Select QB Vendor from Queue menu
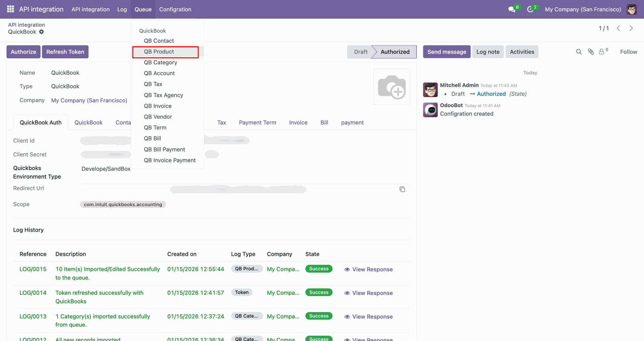Viewport: 644px width, 341px height. [167, 117]
